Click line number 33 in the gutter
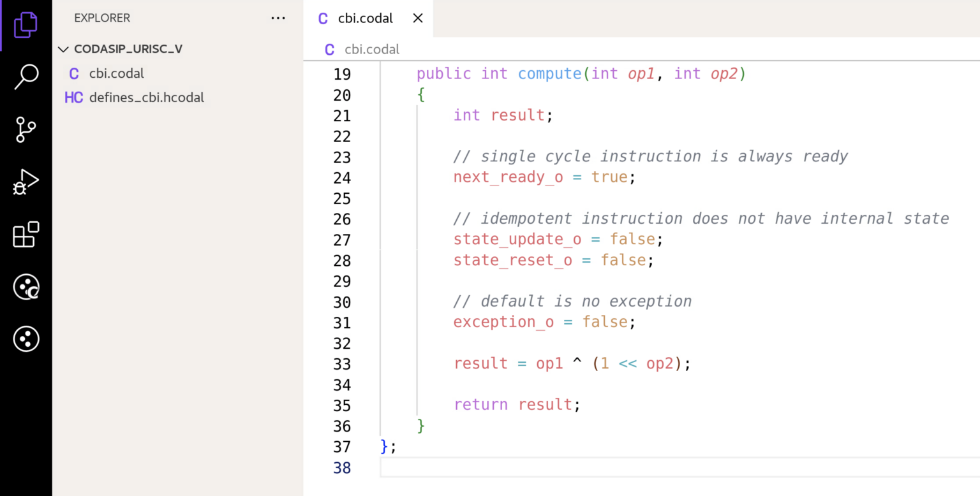This screenshot has height=496, width=980. pos(342,363)
